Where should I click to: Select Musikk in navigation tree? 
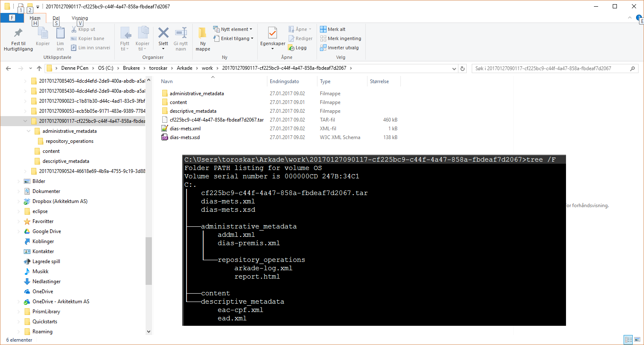pyautogui.click(x=40, y=271)
